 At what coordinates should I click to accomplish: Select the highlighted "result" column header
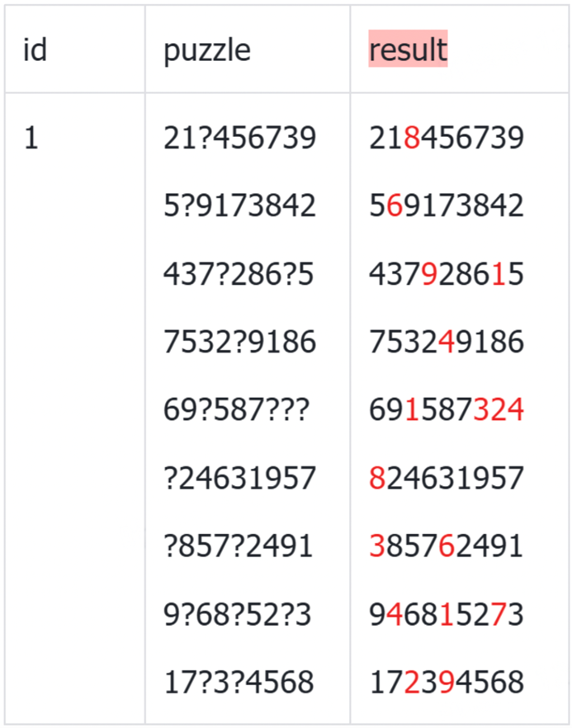[x=408, y=50]
